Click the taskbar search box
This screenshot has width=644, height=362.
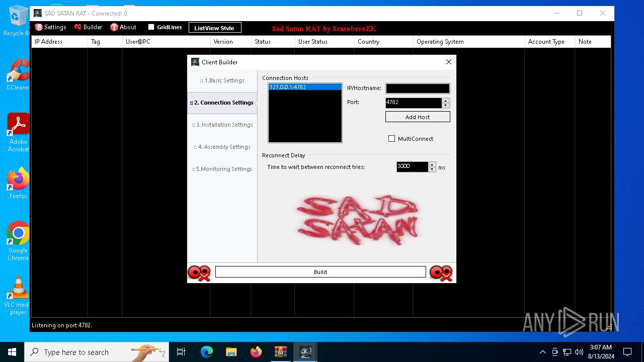pos(97,352)
